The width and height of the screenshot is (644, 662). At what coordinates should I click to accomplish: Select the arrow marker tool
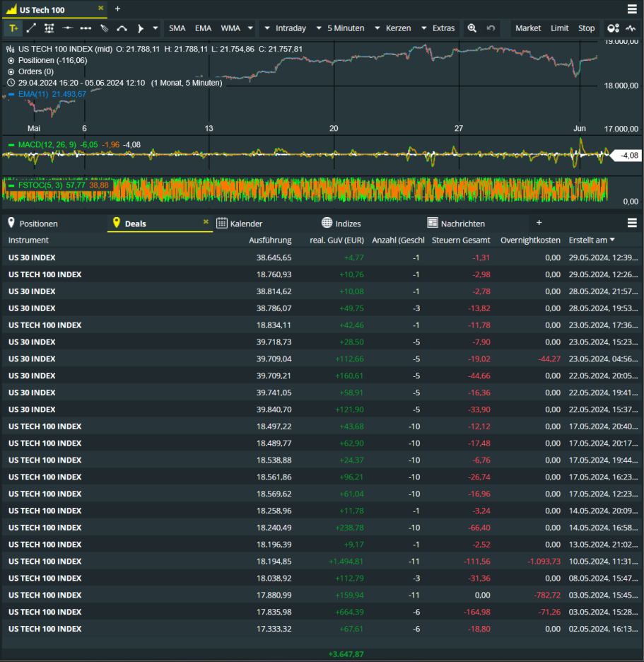140,28
